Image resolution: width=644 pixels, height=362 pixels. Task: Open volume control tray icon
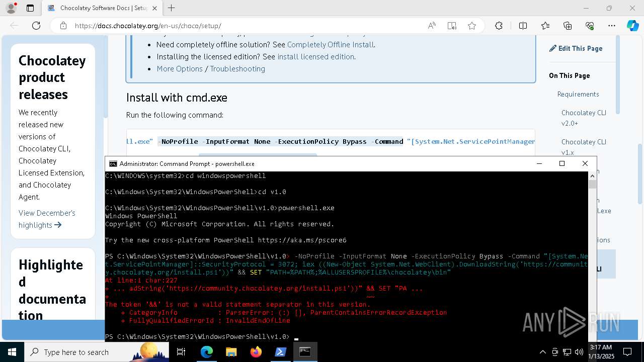click(579, 352)
